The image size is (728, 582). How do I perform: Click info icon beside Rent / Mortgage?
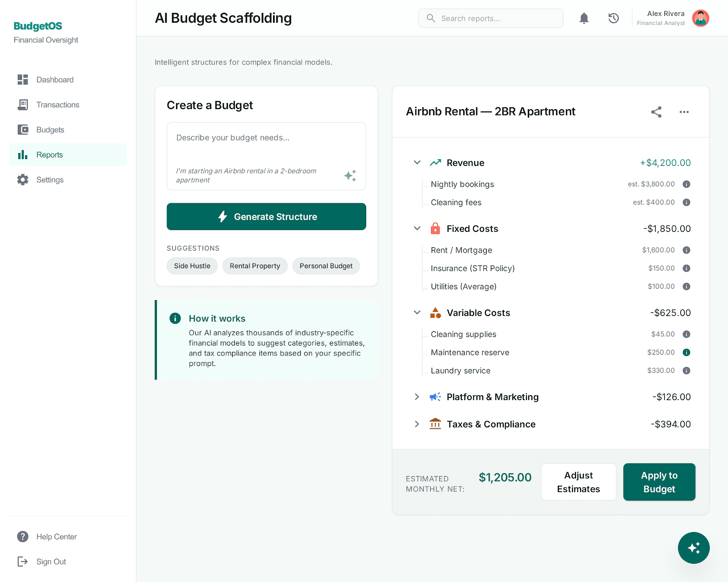pyautogui.click(x=687, y=250)
